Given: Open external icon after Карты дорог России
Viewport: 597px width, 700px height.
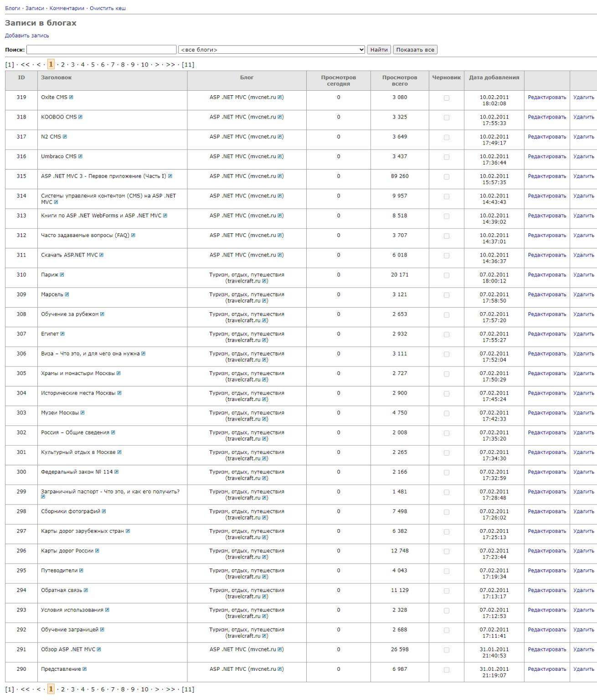Looking at the screenshot, I should pyautogui.click(x=97, y=551).
